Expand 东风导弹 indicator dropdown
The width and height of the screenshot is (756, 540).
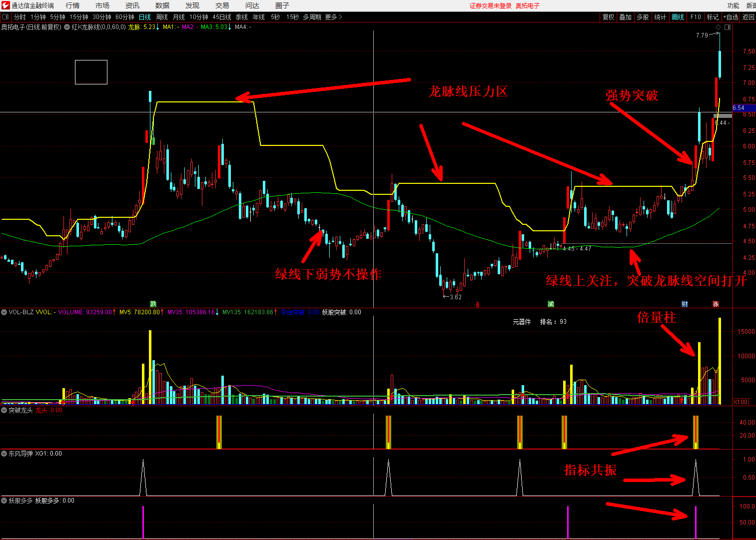point(4,454)
